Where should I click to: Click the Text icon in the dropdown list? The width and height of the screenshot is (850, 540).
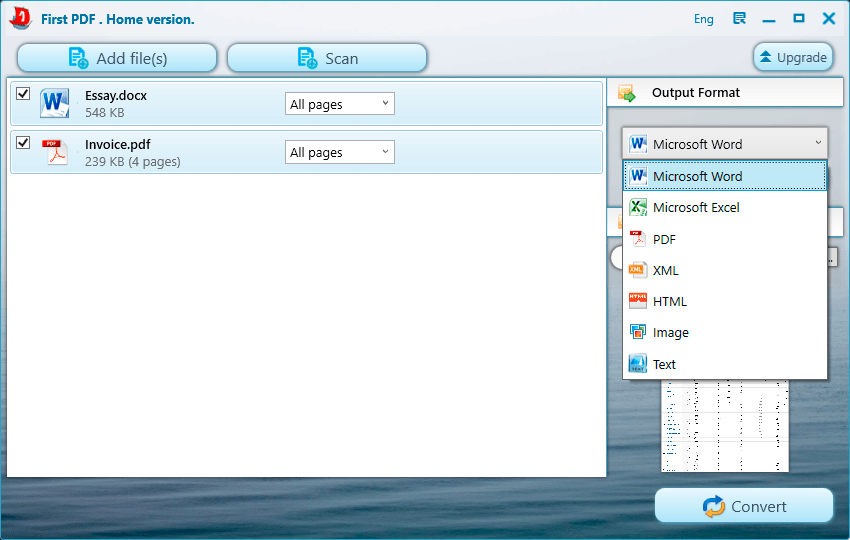pos(638,363)
